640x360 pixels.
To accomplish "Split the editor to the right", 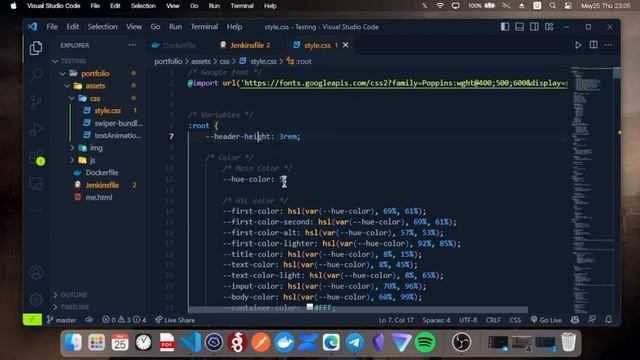I will tap(593, 45).
